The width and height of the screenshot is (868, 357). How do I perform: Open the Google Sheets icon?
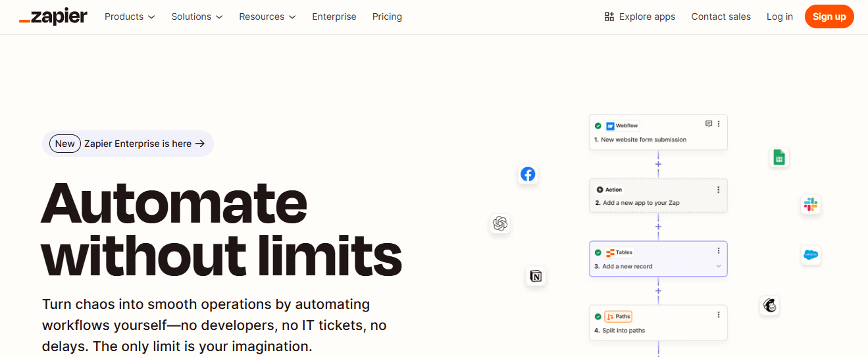[x=779, y=157]
